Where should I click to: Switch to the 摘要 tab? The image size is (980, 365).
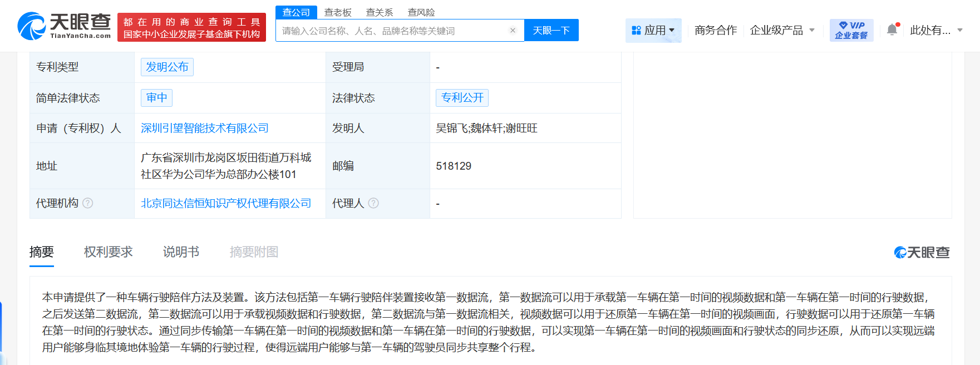click(x=42, y=252)
